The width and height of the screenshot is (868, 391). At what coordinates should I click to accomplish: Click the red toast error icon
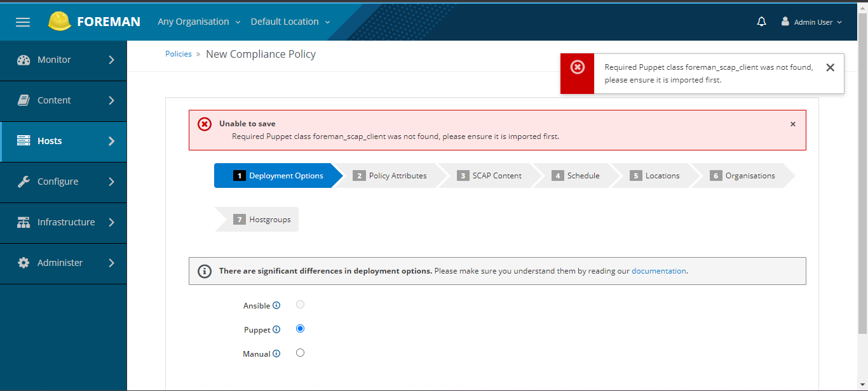577,67
